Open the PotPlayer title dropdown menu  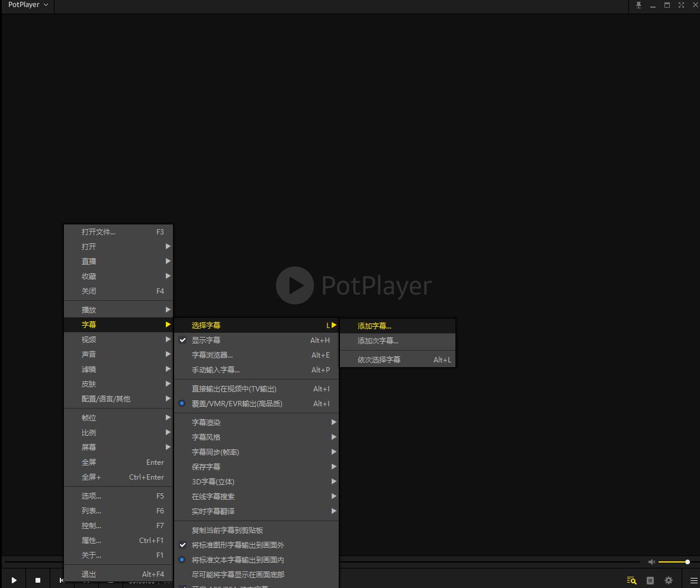click(x=28, y=5)
